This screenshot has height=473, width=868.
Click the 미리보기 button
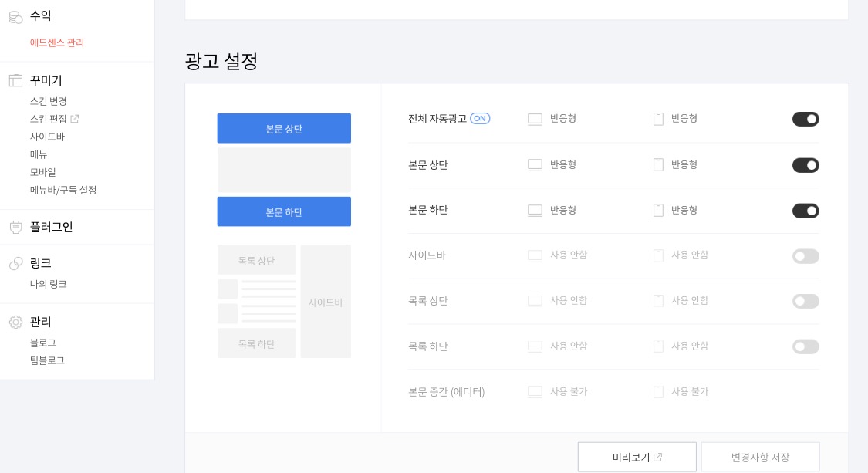tap(637, 457)
